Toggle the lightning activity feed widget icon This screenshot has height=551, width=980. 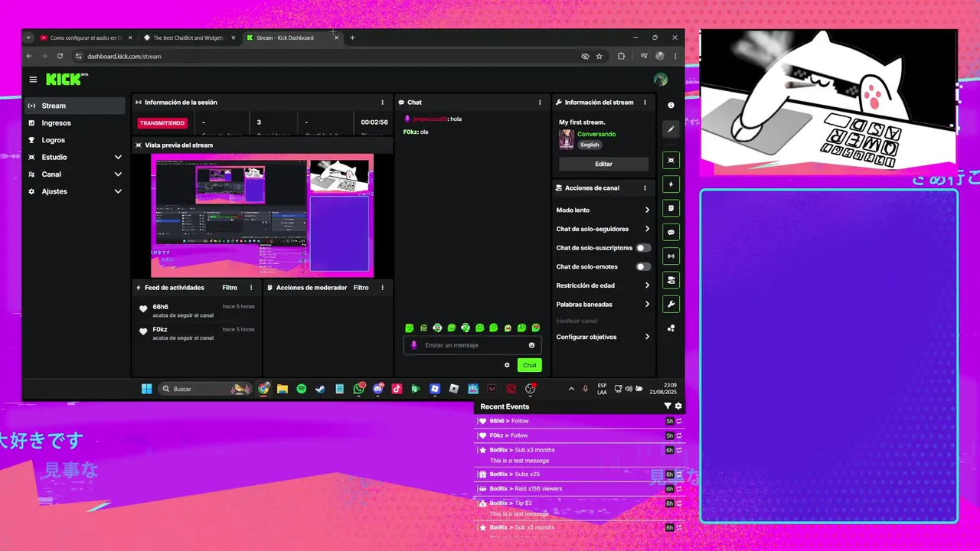click(671, 184)
